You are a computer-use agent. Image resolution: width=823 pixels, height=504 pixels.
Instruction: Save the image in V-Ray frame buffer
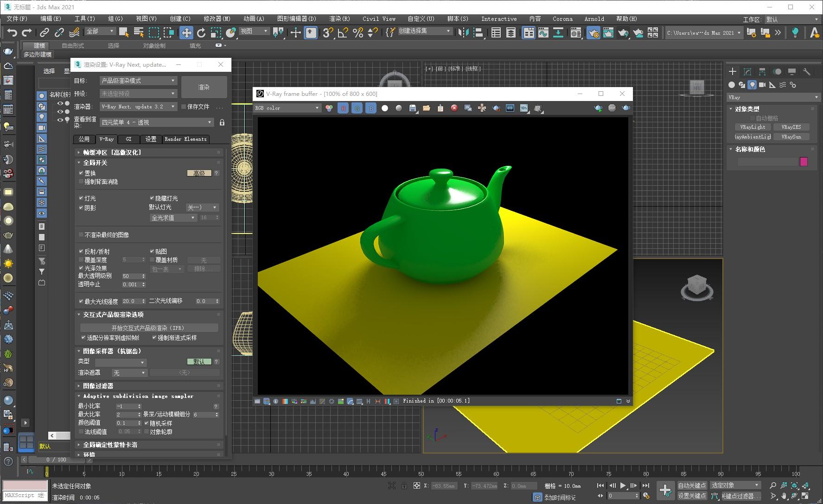pyautogui.click(x=412, y=108)
